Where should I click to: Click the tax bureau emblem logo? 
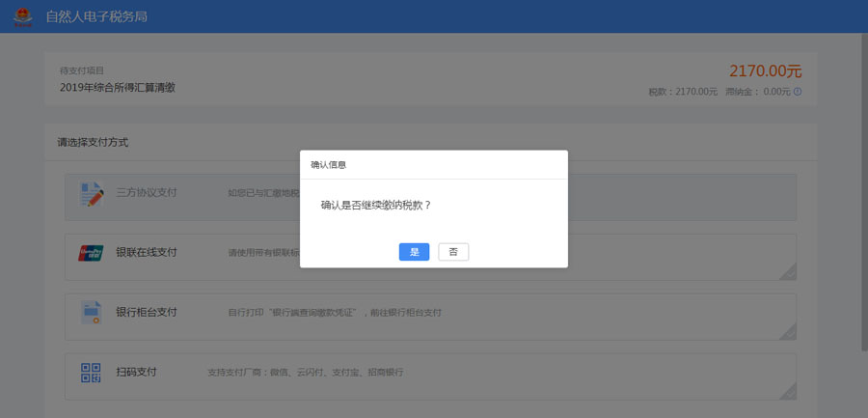(x=23, y=17)
